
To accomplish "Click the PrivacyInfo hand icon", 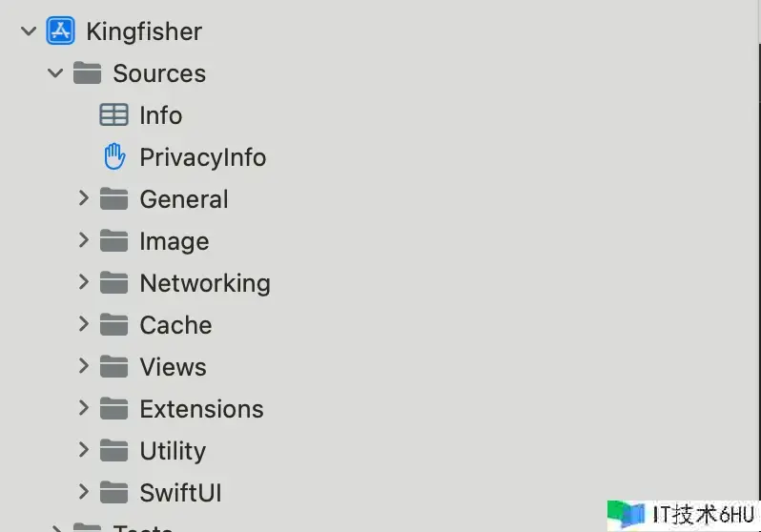I will pos(114,157).
